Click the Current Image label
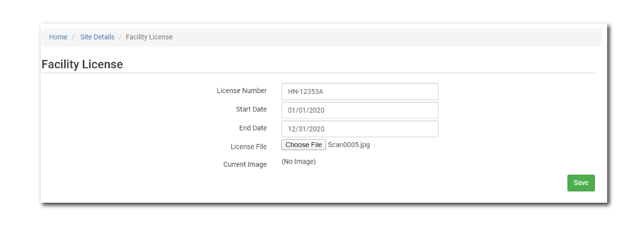 [x=245, y=164]
